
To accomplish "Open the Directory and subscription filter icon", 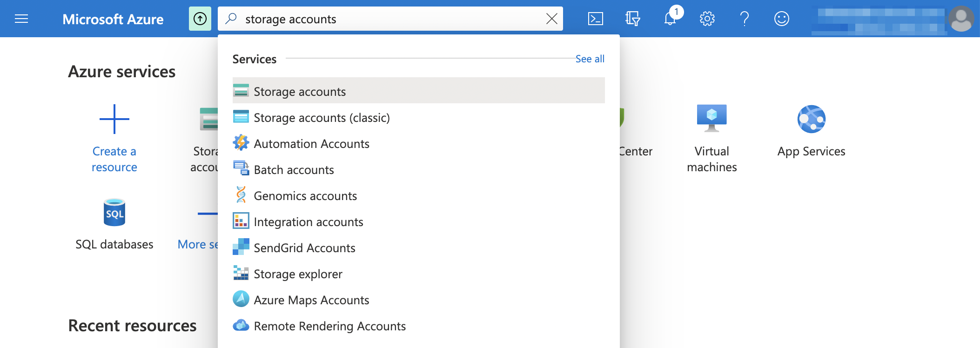I will coord(633,19).
